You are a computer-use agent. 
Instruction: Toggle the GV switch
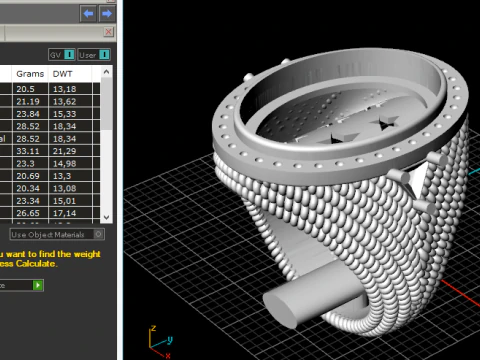(x=62, y=55)
